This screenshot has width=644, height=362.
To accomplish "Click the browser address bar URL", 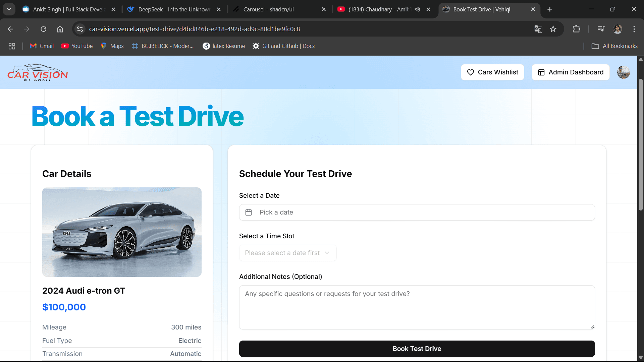I will (195, 29).
